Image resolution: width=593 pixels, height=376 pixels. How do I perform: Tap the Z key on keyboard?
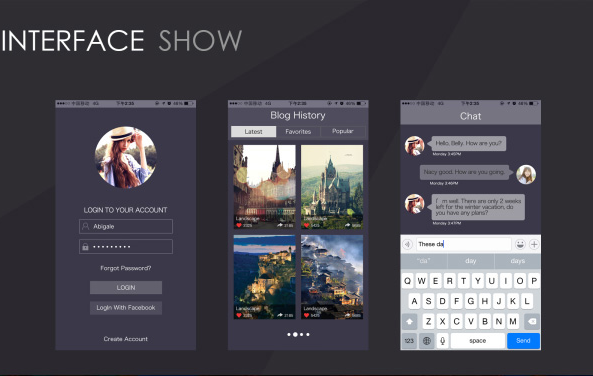click(428, 322)
